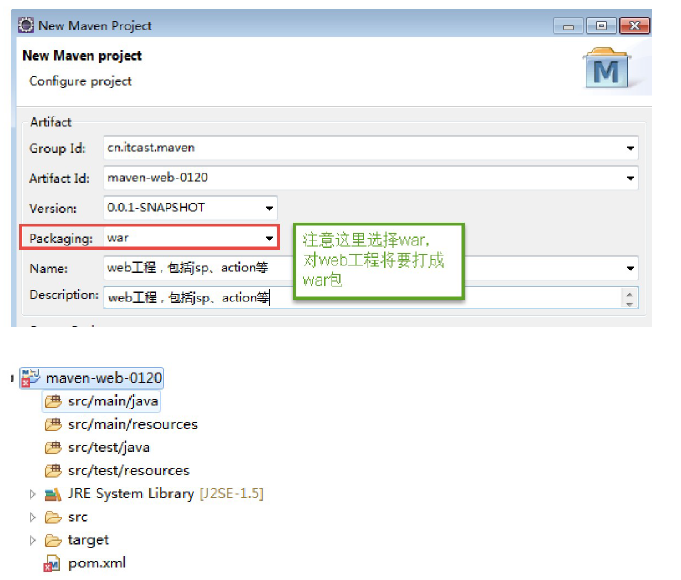The image size is (681, 580).
Task: Minimize the New Maven Project dialog
Action: [568, 27]
